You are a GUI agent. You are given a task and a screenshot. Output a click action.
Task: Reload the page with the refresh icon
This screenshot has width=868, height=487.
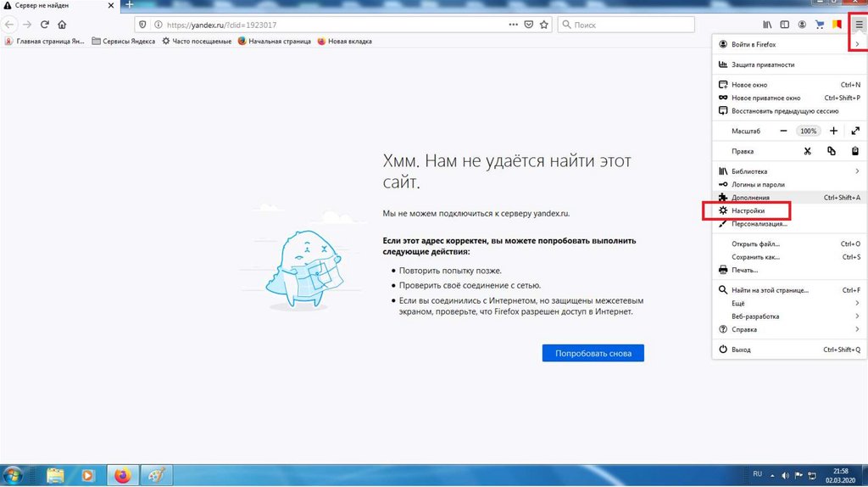click(x=44, y=25)
